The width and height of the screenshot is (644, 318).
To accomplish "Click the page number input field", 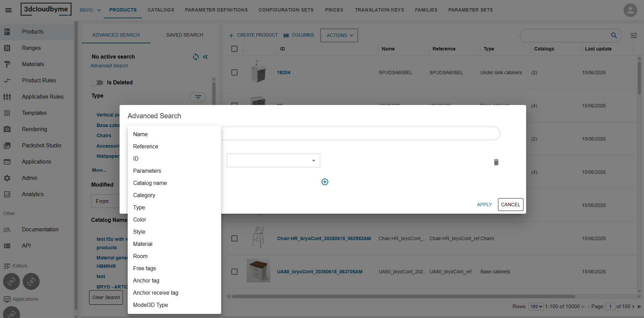I will [610, 306].
